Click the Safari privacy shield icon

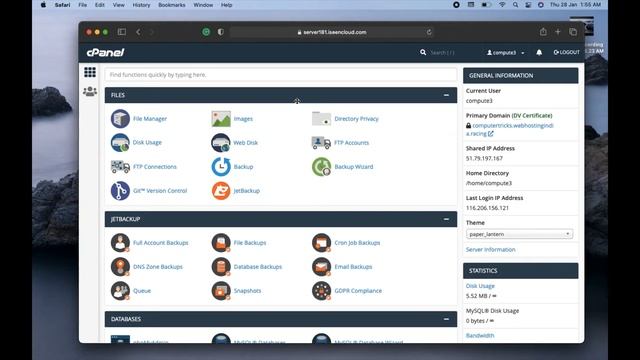point(221,32)
